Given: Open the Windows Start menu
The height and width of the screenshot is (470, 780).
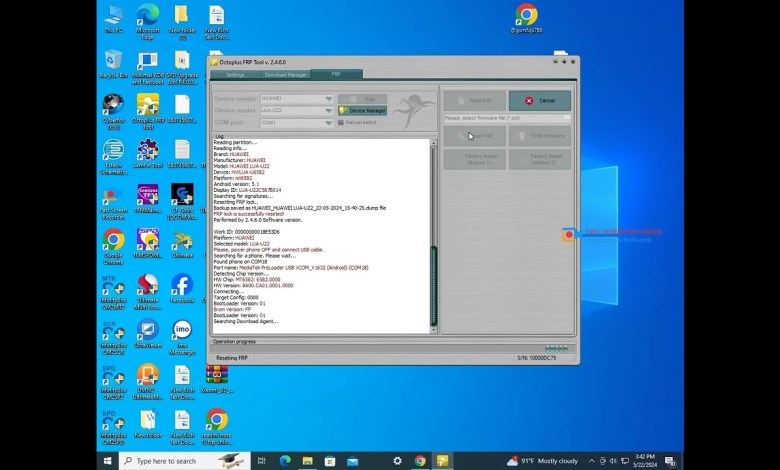Looking at the screenshot, I should click(107, 461).
